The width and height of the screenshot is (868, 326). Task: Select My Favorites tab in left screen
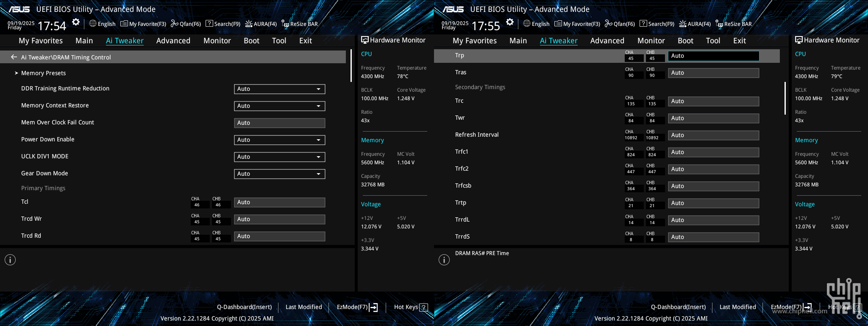pos(41,41)
